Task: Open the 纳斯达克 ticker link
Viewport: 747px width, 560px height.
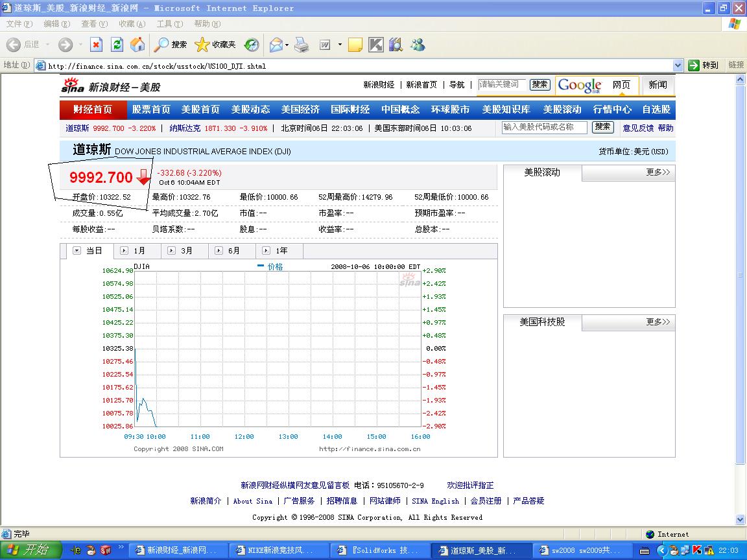Action: [185, 128]
